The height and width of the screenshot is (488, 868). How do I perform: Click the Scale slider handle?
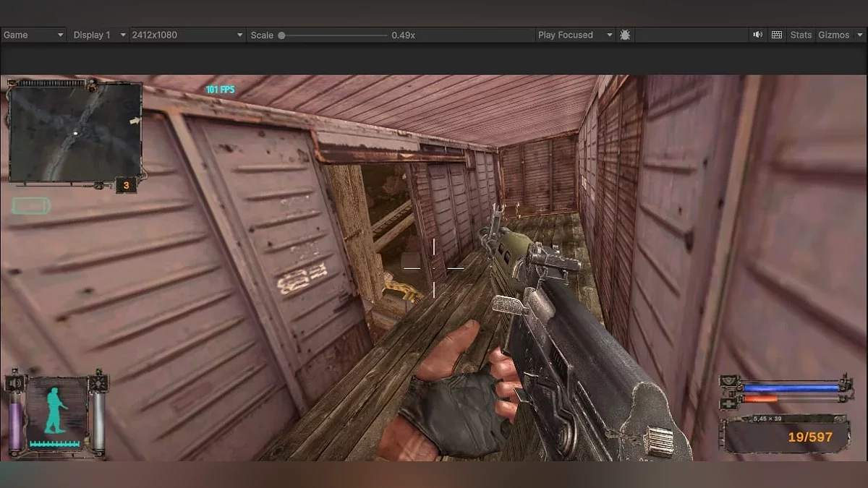[x=281, y=35]
